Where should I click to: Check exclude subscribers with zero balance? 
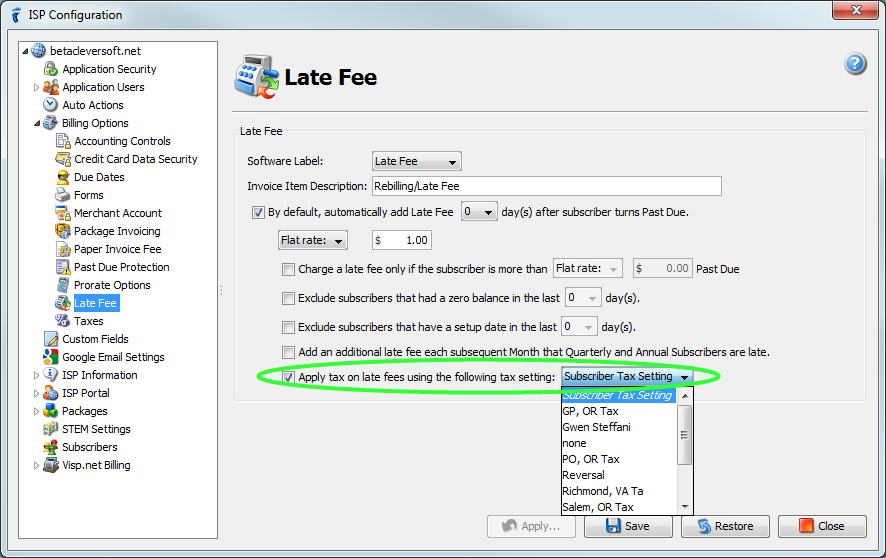[288, 298]
